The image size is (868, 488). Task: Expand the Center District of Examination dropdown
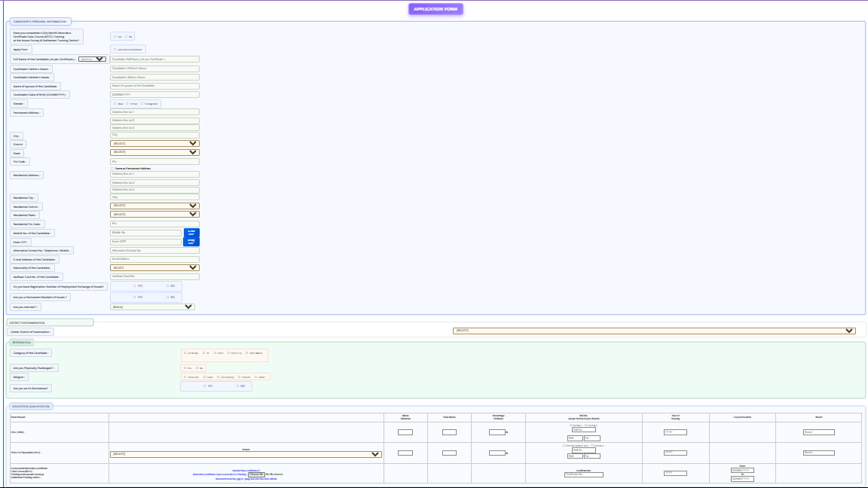654,331
